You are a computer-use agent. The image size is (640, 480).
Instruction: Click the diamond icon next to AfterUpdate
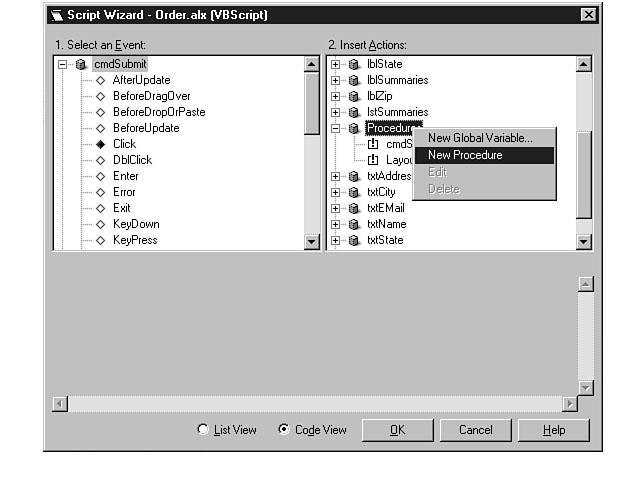pos(100,80)
